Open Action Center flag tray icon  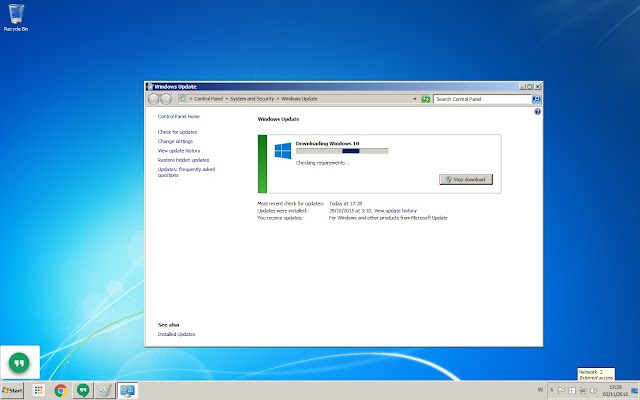(562, 390)
